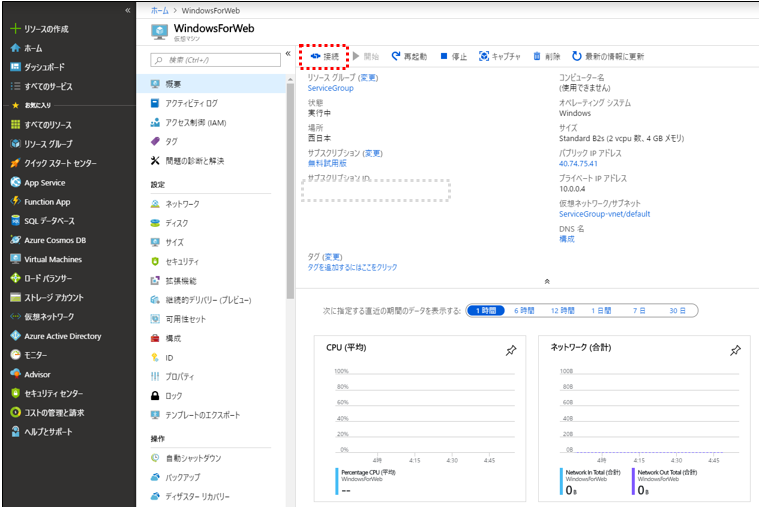Open the 概要 overview menu item
This screenshot has height=507, width=759.
pos(212,84)
